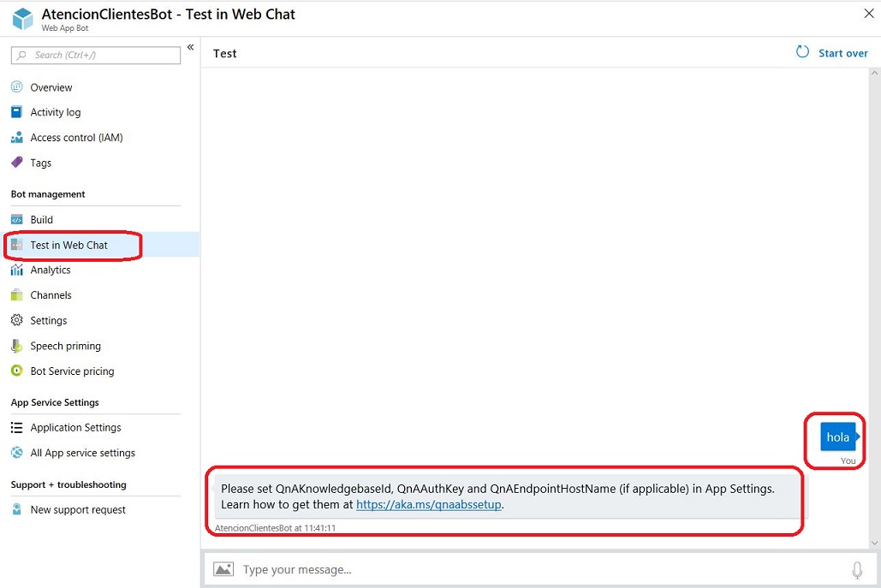Click the 'Support + troubleshooting' heading
Viewport: 881px width, 588px height.
[x=68, y=484]
